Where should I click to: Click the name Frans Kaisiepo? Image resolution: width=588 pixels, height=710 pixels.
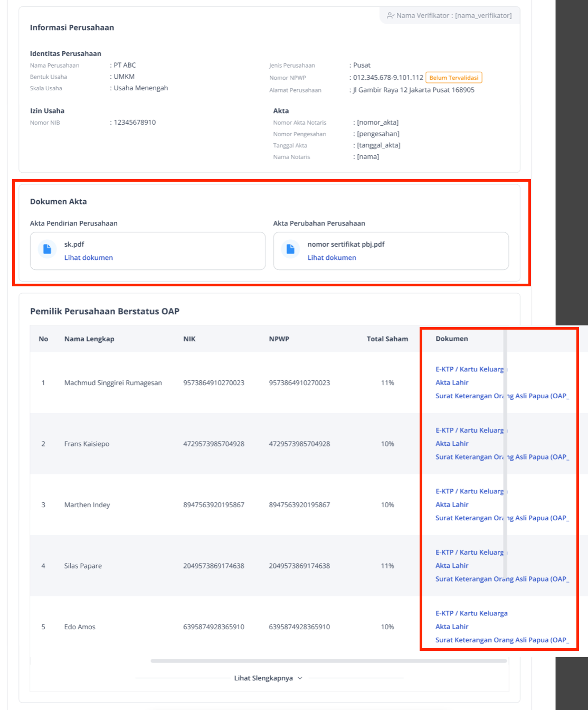pos(87,444)
